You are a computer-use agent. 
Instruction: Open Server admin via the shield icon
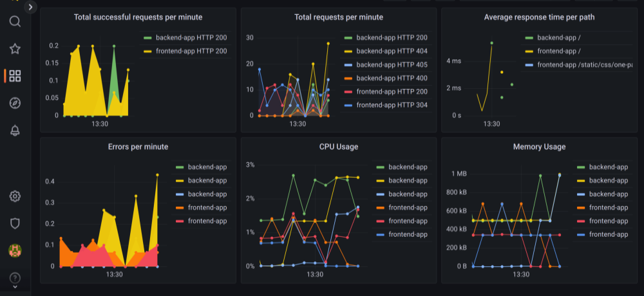click(15, 223)
